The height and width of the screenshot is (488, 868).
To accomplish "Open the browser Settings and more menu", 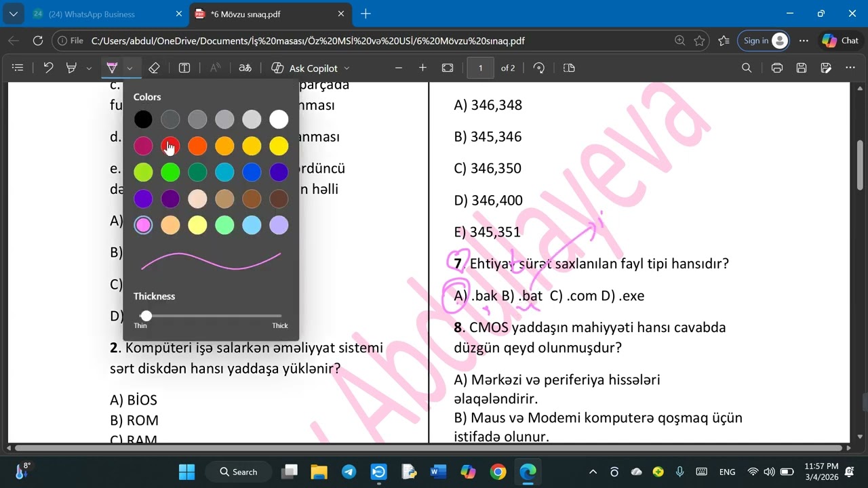I will click(804, 41).
